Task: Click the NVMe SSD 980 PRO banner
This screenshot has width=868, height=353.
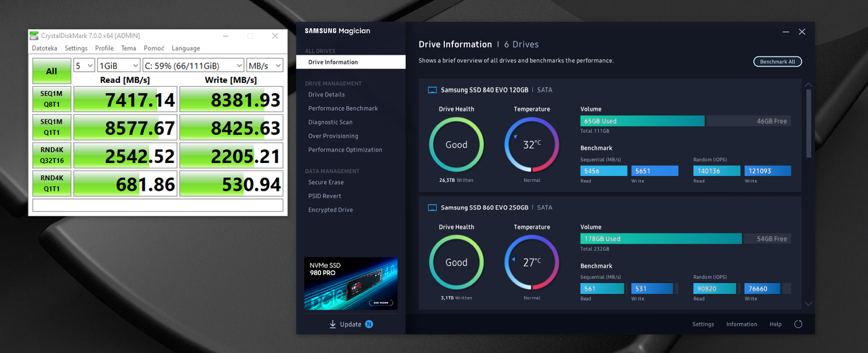Action: point(351,284)
